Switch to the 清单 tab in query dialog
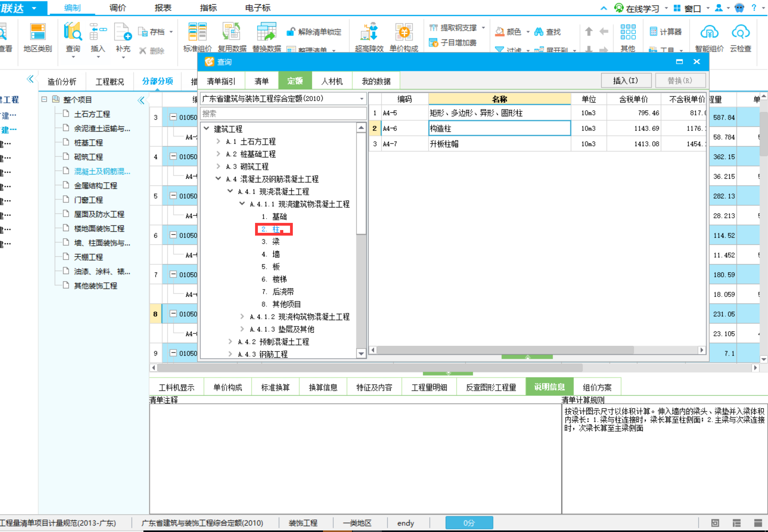This screenshot has width=768, height=532. [261, 81]
